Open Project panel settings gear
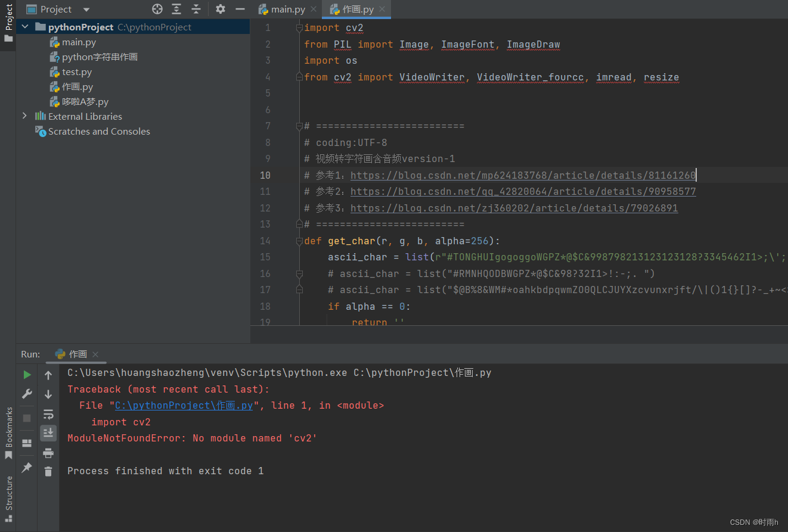Image resolution: width=788 pixels, height=532 pixels. tap(221, 9)
